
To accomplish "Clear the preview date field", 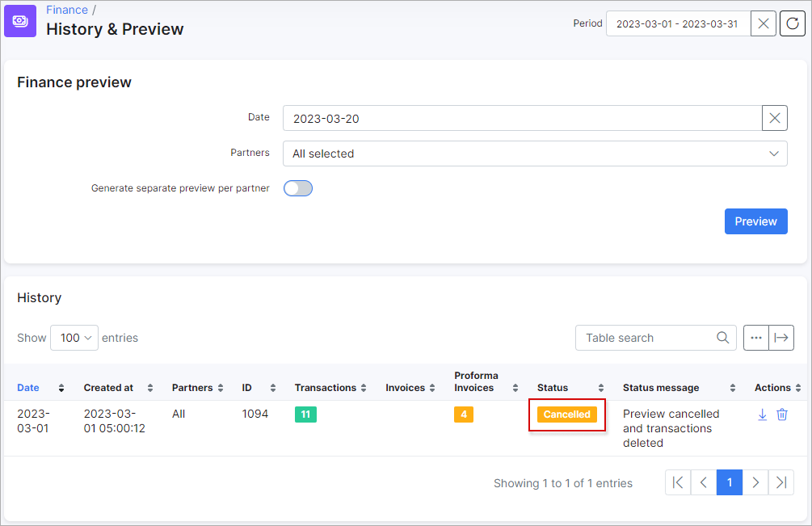I will (x=774, y=117).
